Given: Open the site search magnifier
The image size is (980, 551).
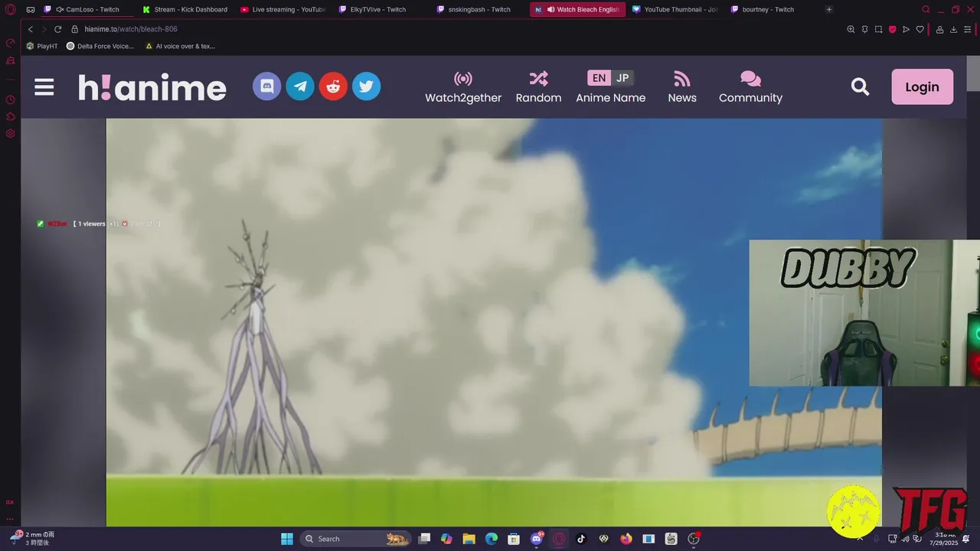Looking at the screenshot, I should tap(861, 87).
